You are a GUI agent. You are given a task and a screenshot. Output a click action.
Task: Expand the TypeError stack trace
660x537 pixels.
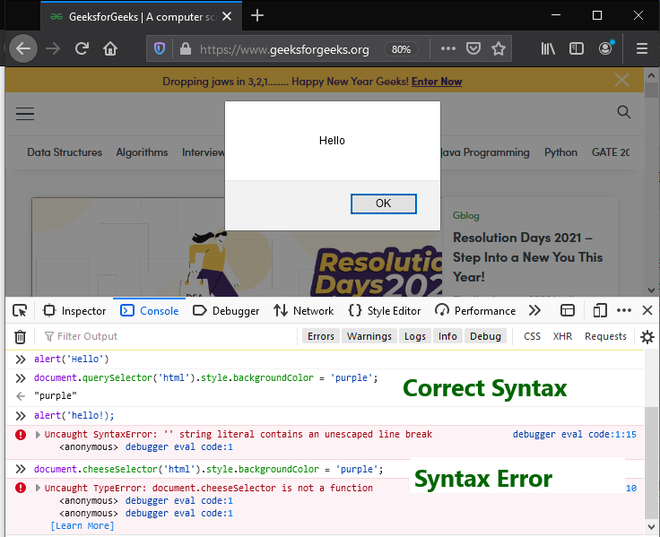pos(38,488)
